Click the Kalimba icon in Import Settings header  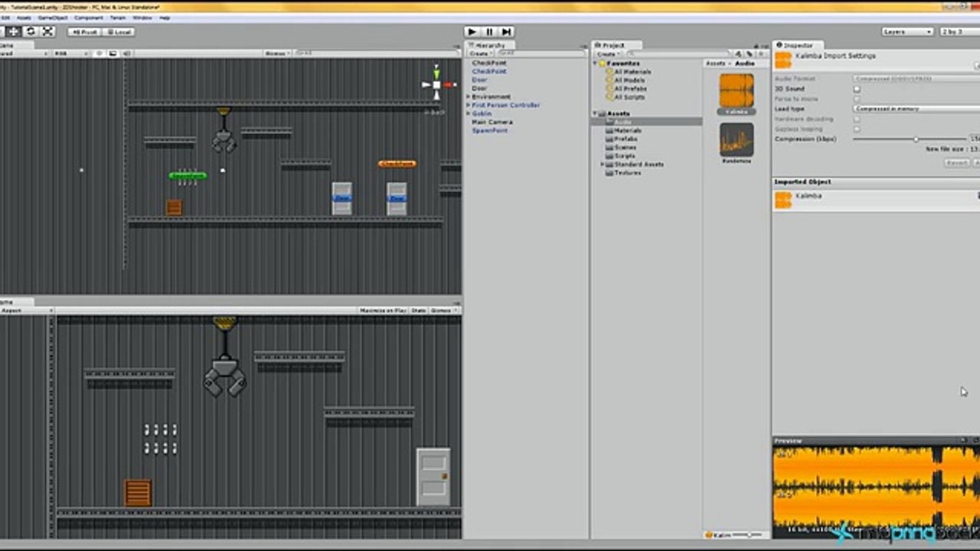pos(783,61)
